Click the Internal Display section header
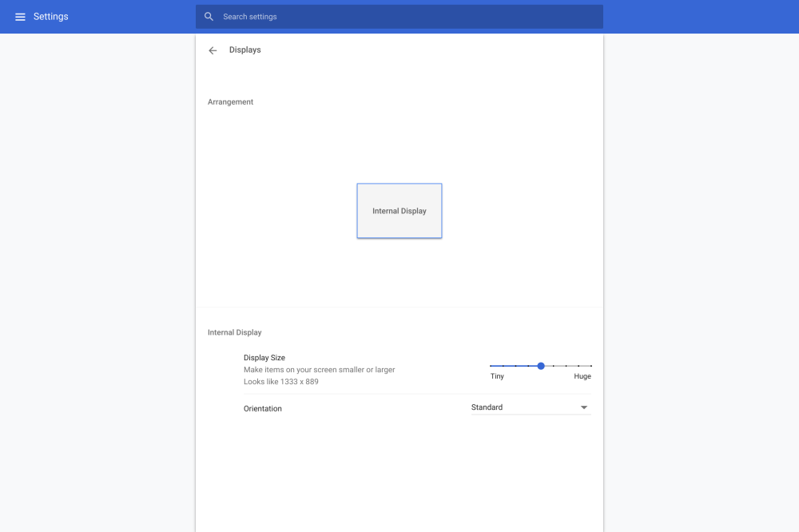The image size is (799, 532). 234,332
